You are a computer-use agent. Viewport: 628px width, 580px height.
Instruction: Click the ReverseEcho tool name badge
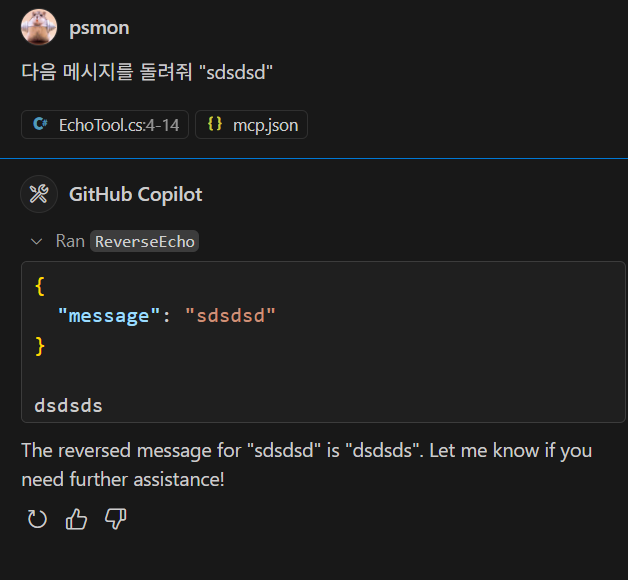tap(145, 241)
